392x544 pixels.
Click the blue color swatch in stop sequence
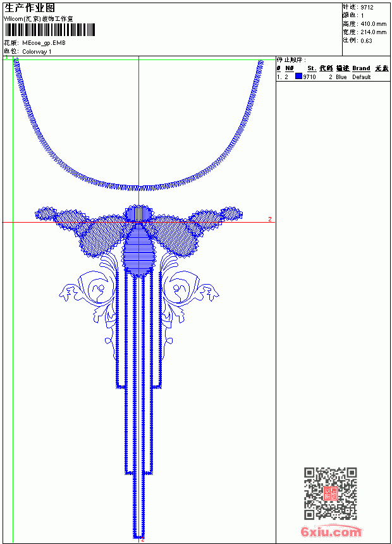(x=298, y=77)
